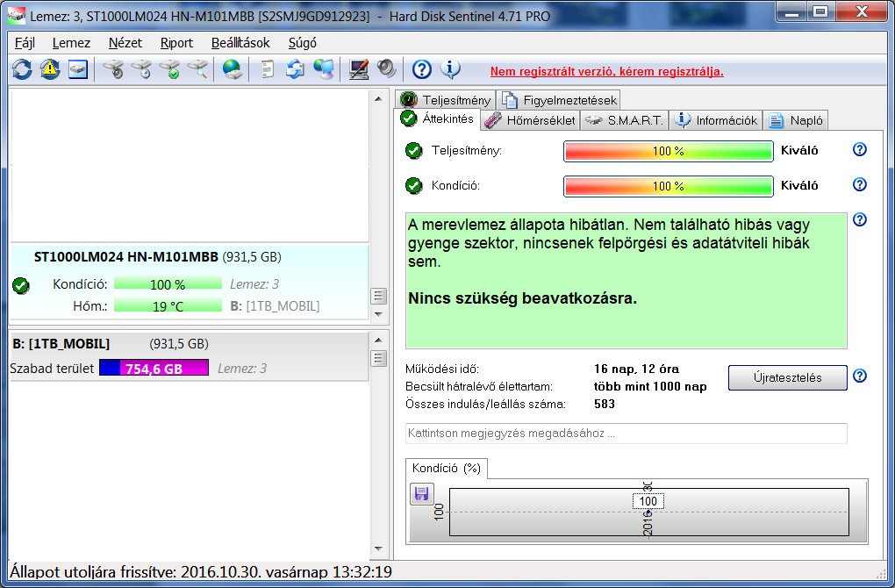Viewport: 895px width, 588px height.
Task: Open the report document toolbar icon
Action: click(267, 69)
